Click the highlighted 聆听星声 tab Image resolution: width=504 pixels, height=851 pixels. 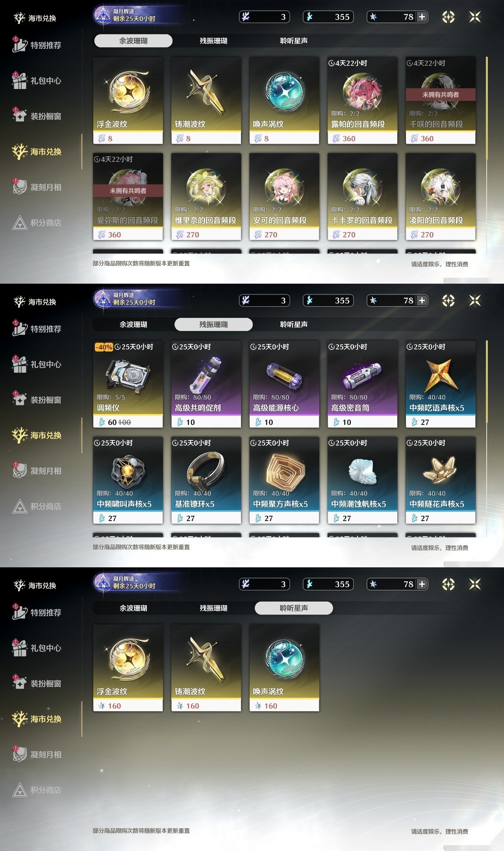tap(294, 608)
